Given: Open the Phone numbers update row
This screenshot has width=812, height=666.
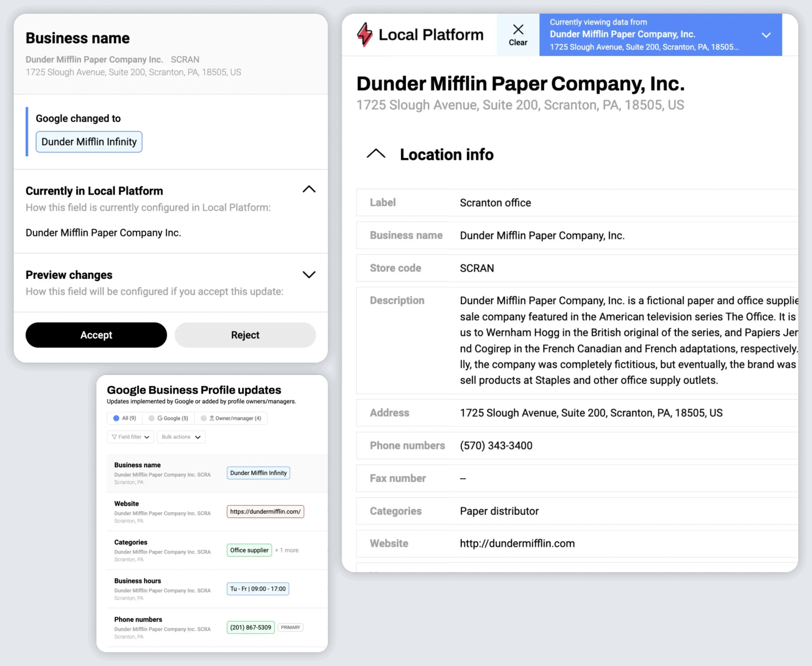Looking at the screenshot, I should 217,627.
